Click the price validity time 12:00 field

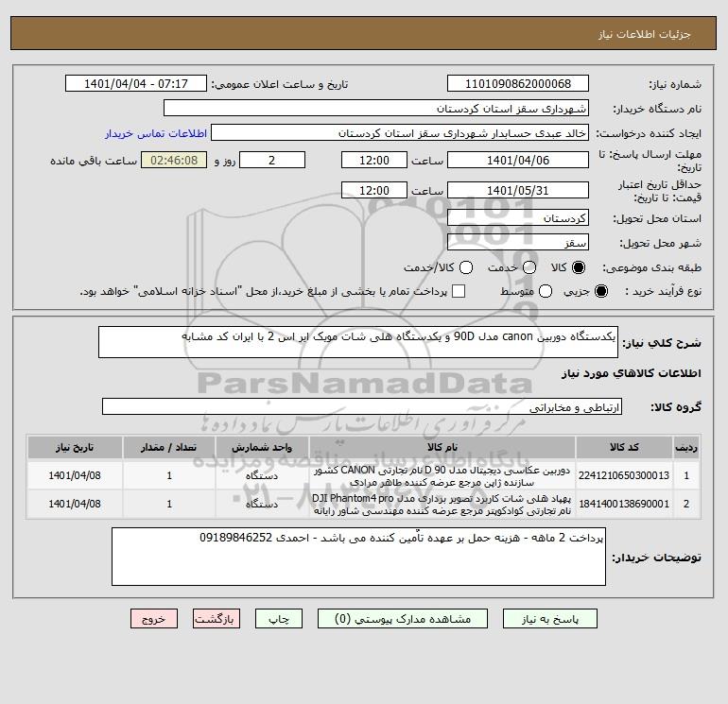[x=374, y=190]
